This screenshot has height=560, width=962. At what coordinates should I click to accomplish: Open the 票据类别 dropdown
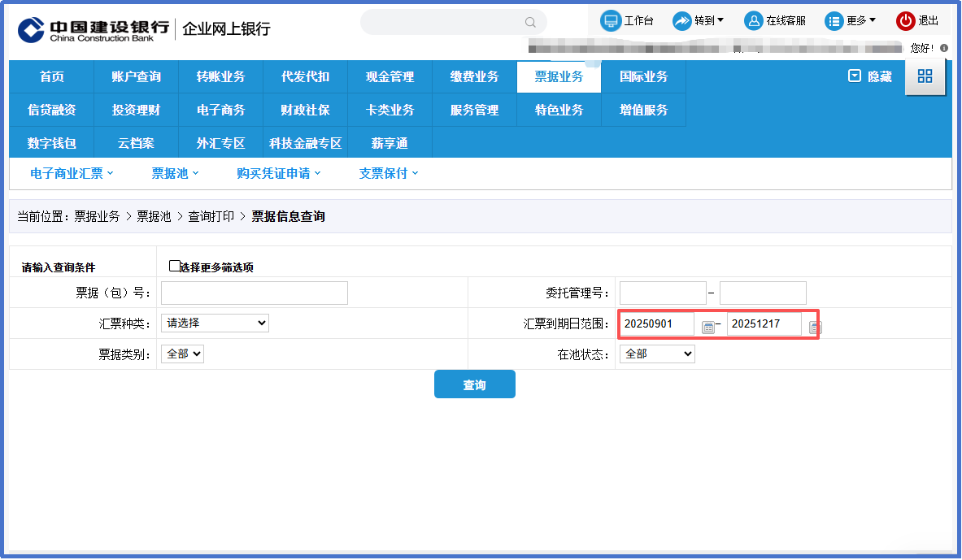pyautogui.click(x=182, y=354)
